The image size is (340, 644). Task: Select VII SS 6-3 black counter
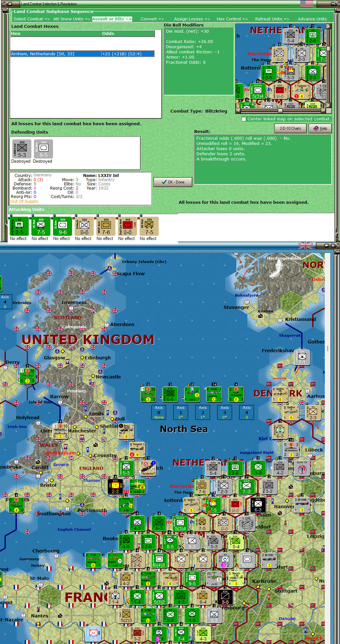(x=258, y=505)
